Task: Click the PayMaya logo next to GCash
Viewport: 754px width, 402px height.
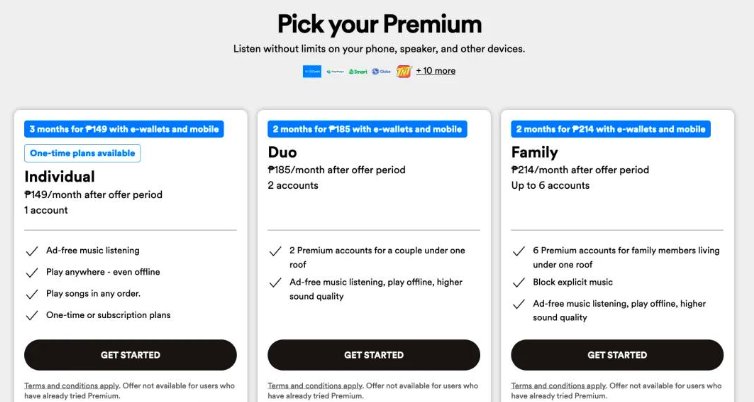Action: (335, 71)
